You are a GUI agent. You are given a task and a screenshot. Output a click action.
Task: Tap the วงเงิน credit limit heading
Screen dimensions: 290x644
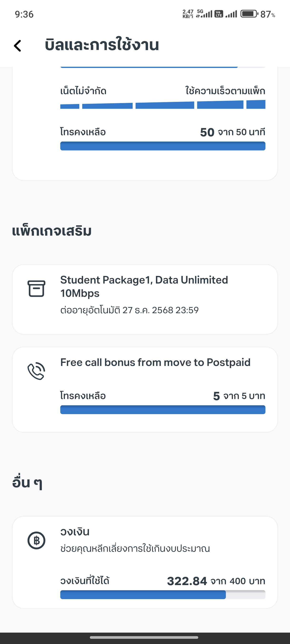click(75, 532)
